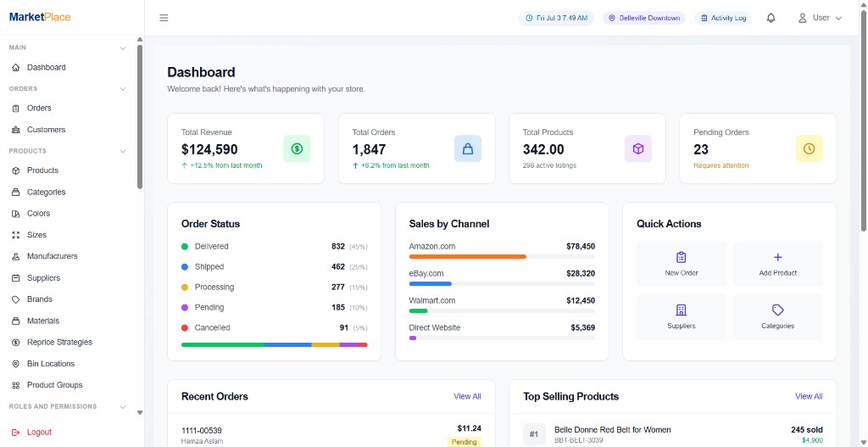Open the User dropdown chevron
This screenshot has width=868, height=447.
click(x=838, y=19)
